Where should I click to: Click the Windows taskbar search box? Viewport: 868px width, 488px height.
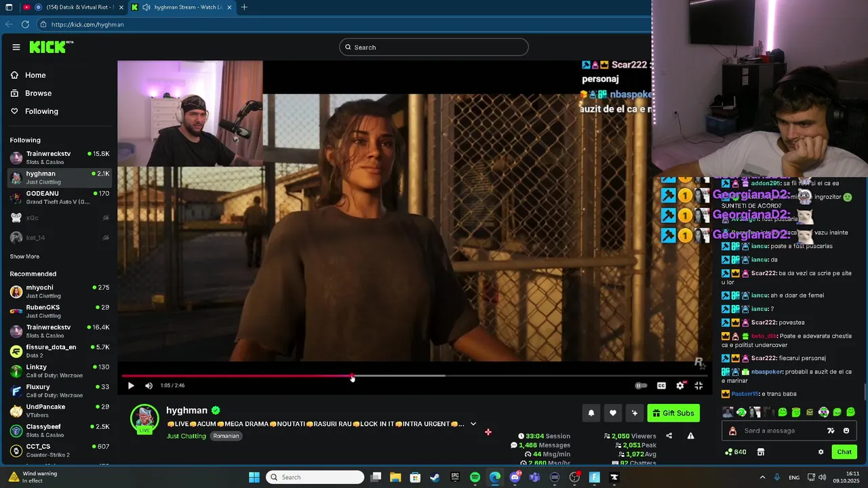[x=315, y=477]
